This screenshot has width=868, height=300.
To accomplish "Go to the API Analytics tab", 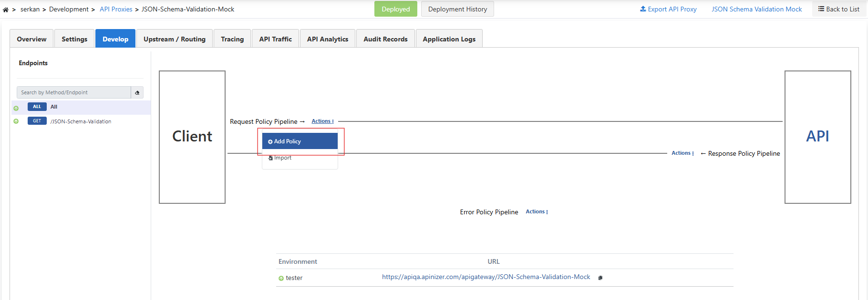I will coord(327,39).
